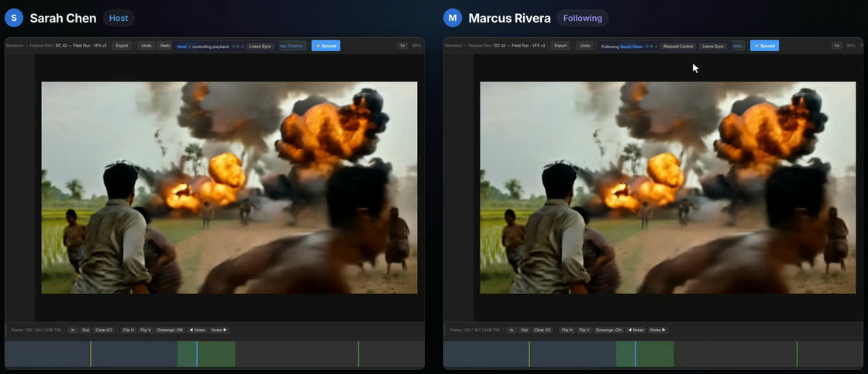Screen dimensions: 868x374
Task: Click the Following badge beside Marcus Rivera
Action: tap(582, 18)
